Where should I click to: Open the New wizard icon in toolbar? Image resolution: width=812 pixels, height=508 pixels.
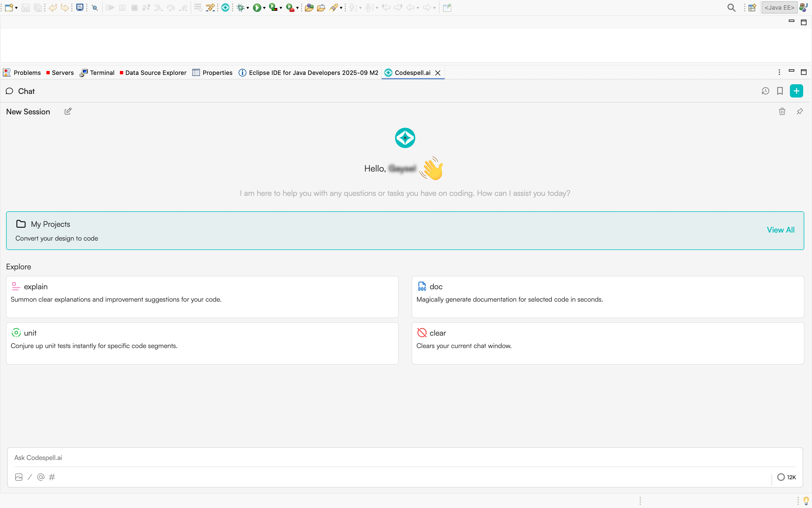9,7
